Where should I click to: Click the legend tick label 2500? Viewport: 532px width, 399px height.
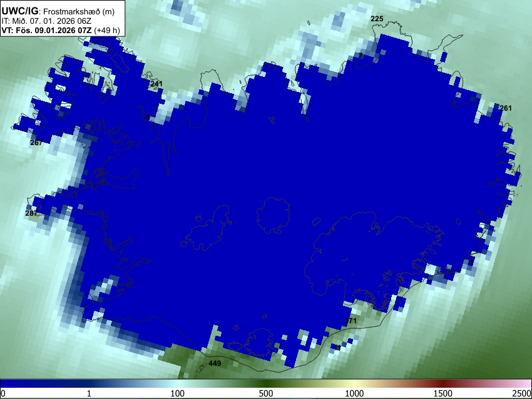523,393
